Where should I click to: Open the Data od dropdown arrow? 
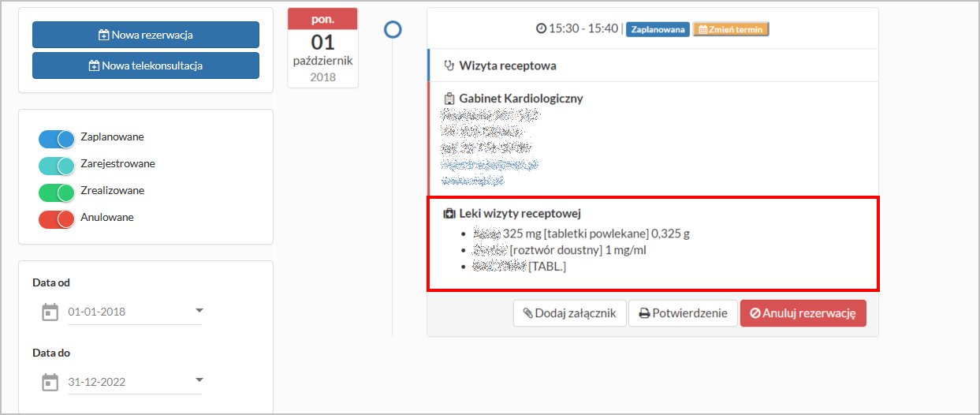(199, 310)
